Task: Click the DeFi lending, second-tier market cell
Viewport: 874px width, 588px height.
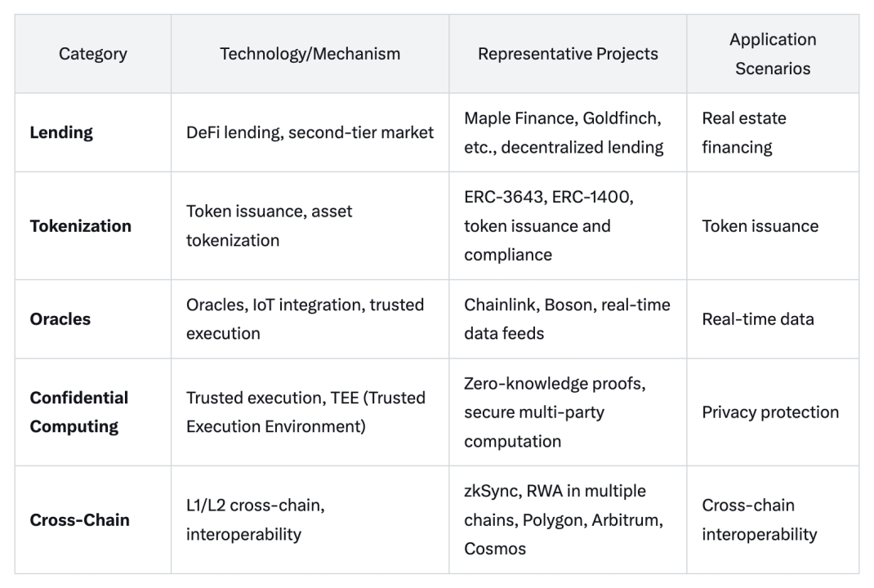Action: pos(310,132)
